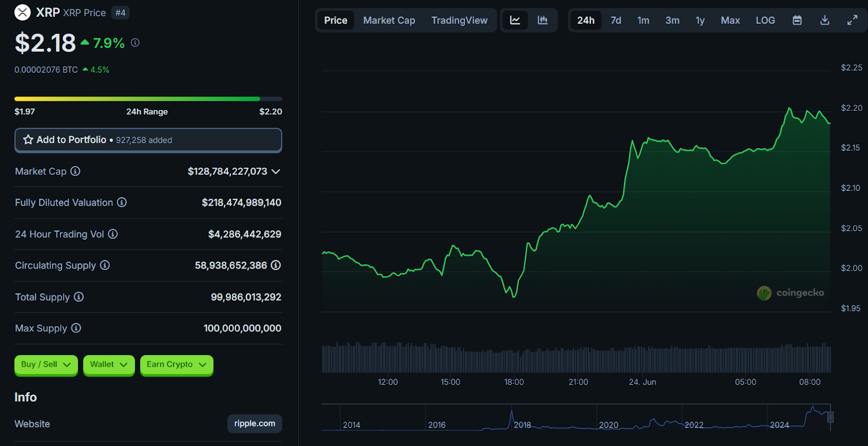Click the 24h Range progress bar

pyautogui.click(x=148, y=99)
